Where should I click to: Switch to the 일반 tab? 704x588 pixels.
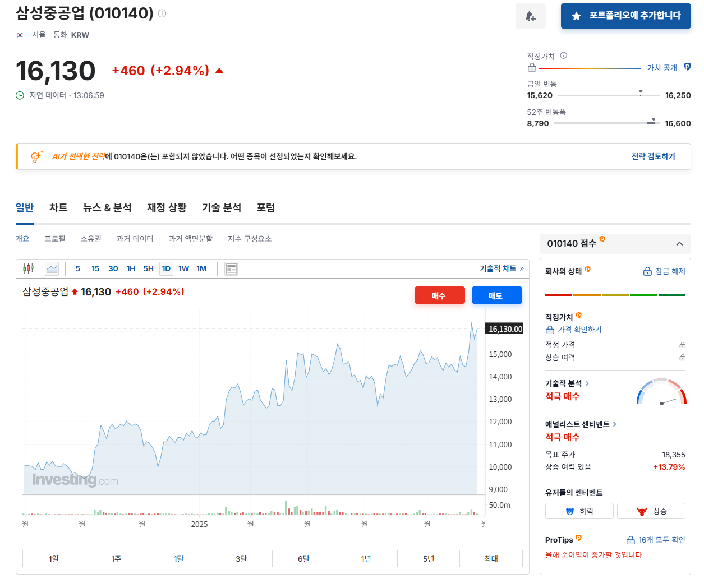coord(25,207)
